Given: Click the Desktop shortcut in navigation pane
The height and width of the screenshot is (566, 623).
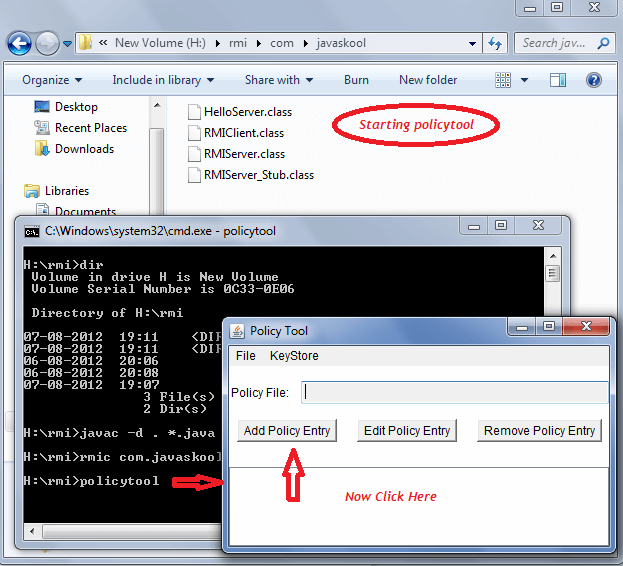Looking at the screenshot, I should pyautogui.click(x=76, y=107).
